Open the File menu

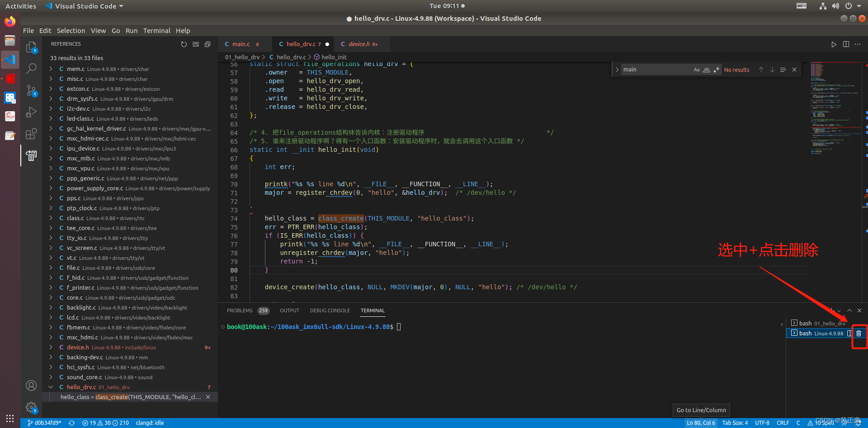(28, 31)
